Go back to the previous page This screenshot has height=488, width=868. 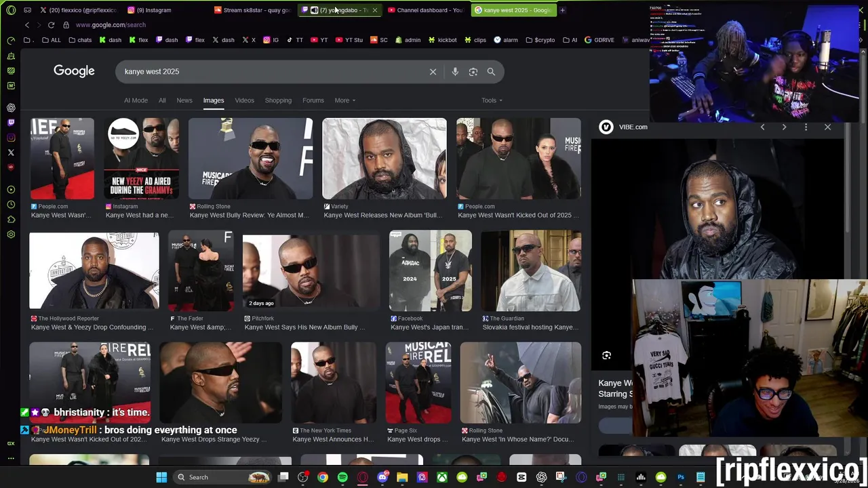pyautogui.click(x=27, y=25)
